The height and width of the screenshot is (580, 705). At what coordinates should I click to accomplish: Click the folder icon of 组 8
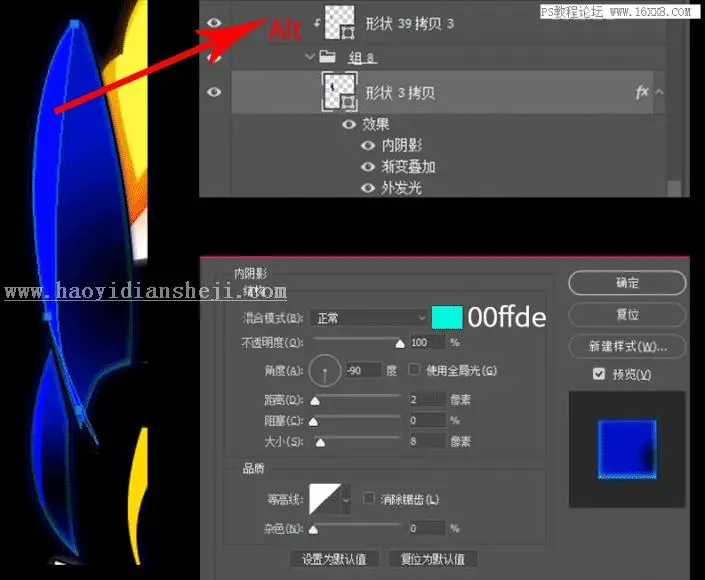click(x=327, y=57)
